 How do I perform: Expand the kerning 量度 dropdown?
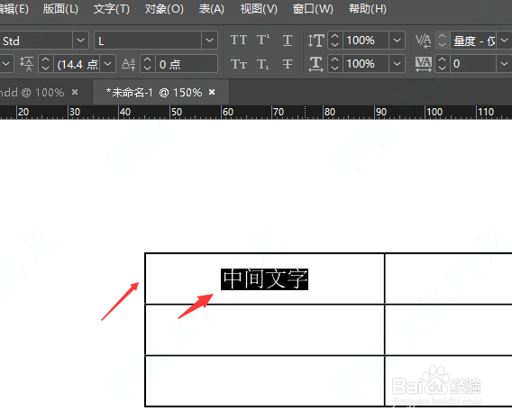point(504,41)
